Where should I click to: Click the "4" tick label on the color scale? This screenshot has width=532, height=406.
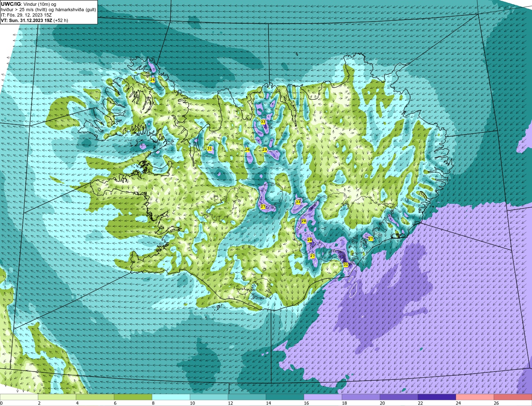pyautogui.click(x=77, y=403)
